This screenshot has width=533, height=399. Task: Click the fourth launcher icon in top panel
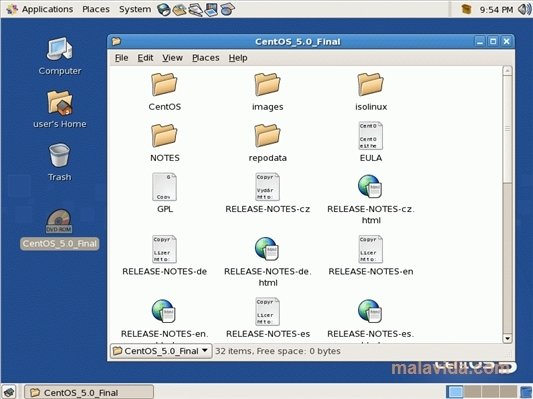click(x=211, y=9)
